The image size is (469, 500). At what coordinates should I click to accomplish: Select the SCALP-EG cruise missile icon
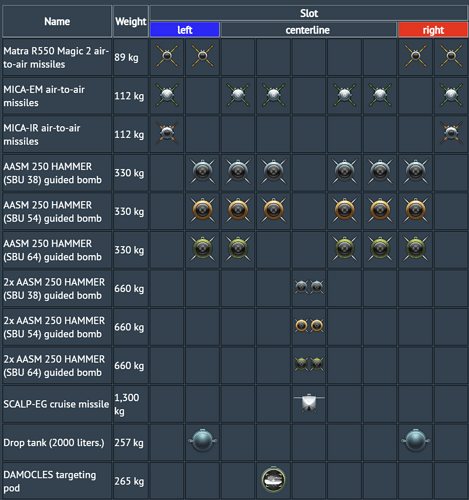click(x=309, y=403)
